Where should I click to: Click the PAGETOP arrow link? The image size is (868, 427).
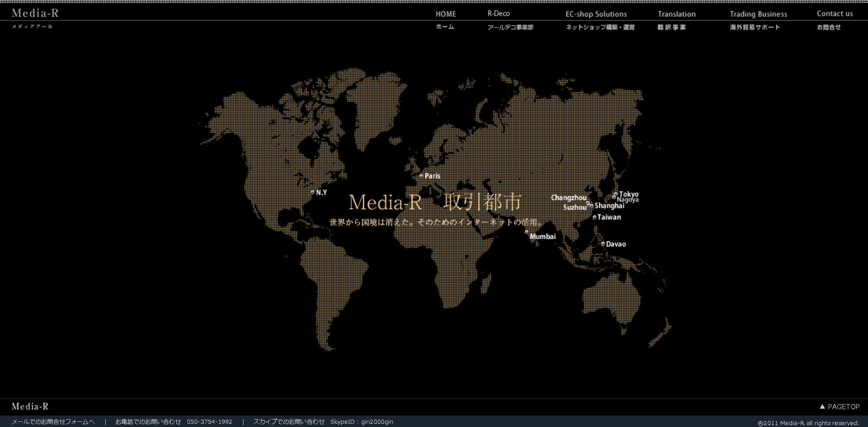pos(839,406)
